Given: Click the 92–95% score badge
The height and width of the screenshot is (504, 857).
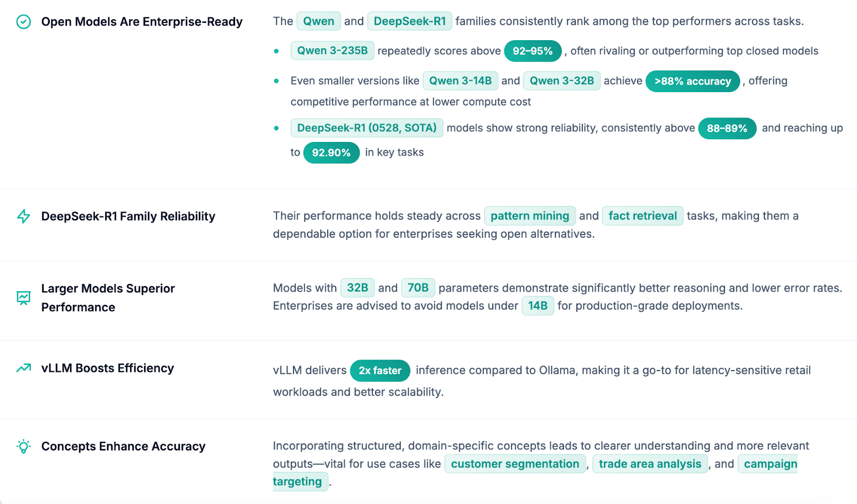Looking at the screenshot, I should click(x=533, y=51).
